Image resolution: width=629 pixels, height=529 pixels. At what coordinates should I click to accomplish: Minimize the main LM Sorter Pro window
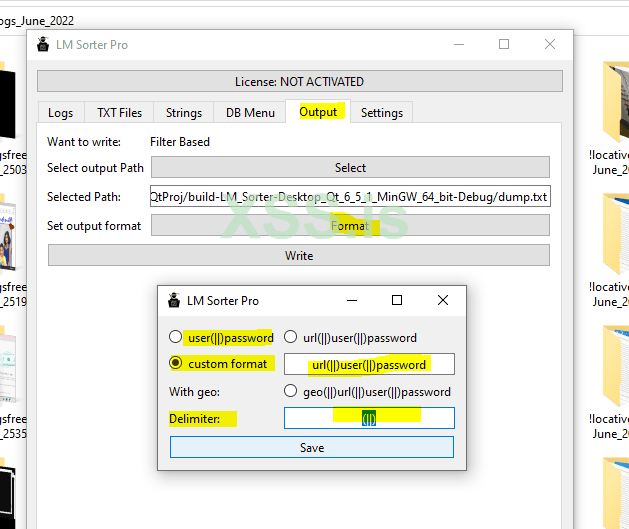coord(459,44)
